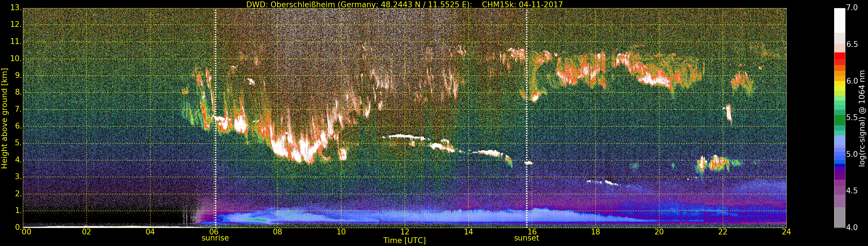Click the colorbar tick label '5.5'
The image size is (868, 246).
coord(852,118)
